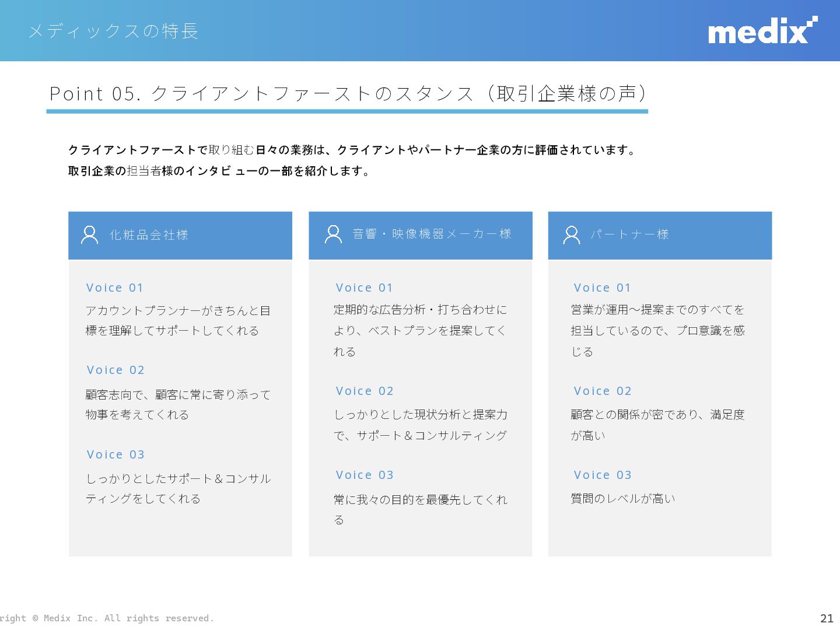Click text 質問のレベルが高い
The height and width of the screenshot is (630, 840).
(x=623, y=498)
